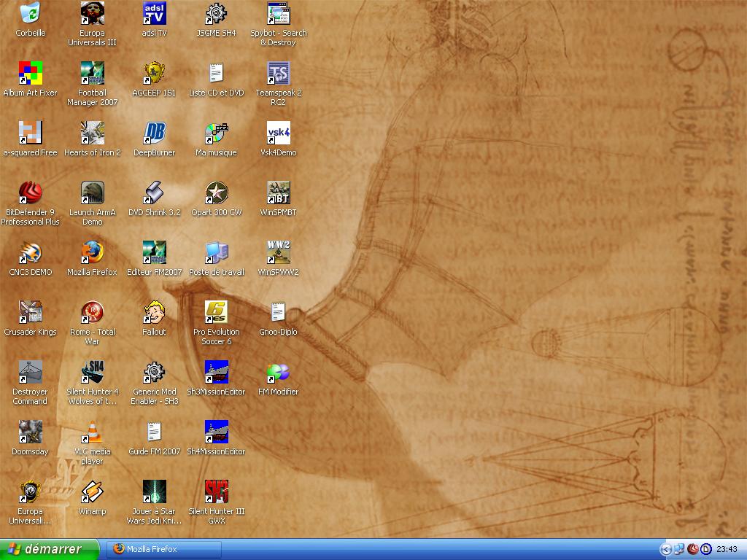Select the Crusader Kings icon
Image resolution: width=747 pixels, height=560 pixels.
[31, 312]
